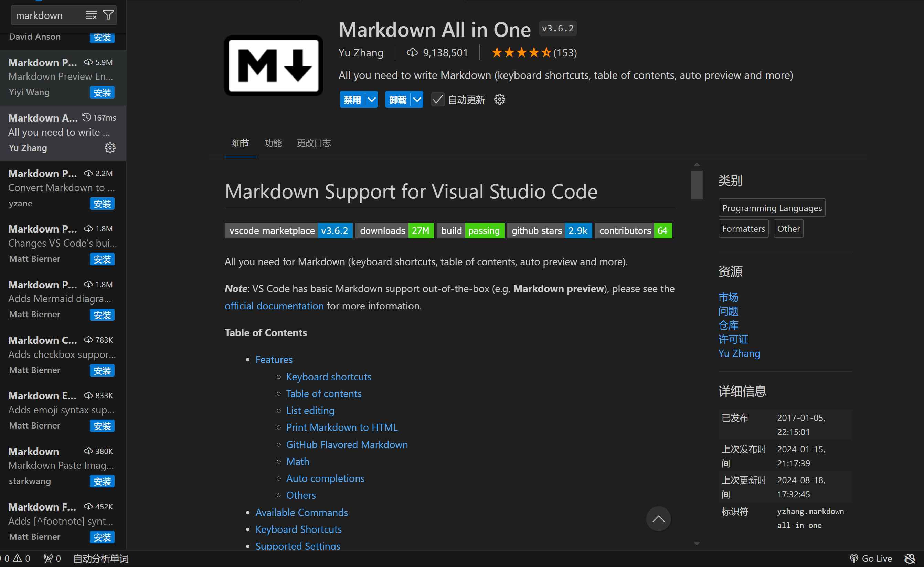Screen dimensions: 924x567
Task: Click the crossed-out bell notifications icon in the status bar
Action: (910, 558)
